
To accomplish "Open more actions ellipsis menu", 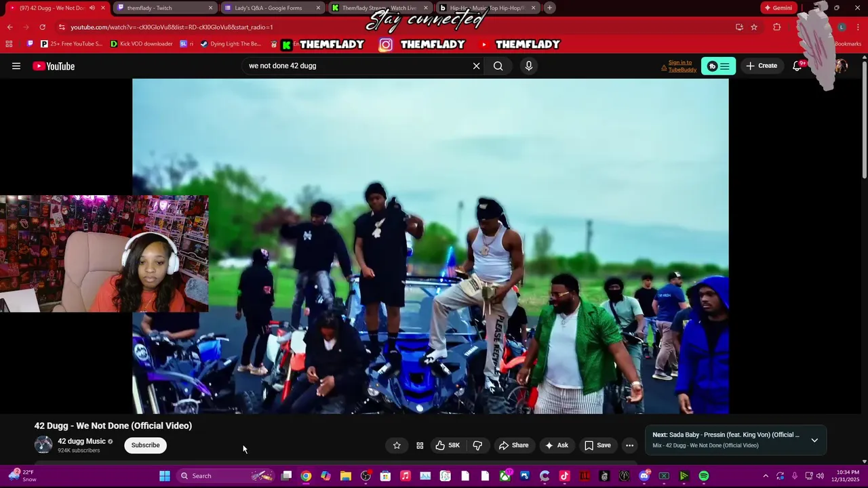I will pos(629,445).
